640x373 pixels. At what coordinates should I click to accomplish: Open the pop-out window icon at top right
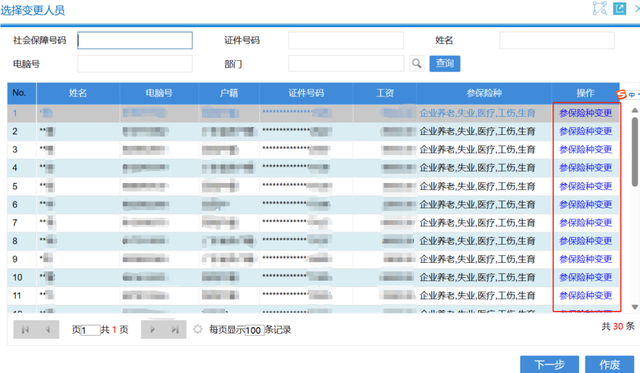[620, 9]
